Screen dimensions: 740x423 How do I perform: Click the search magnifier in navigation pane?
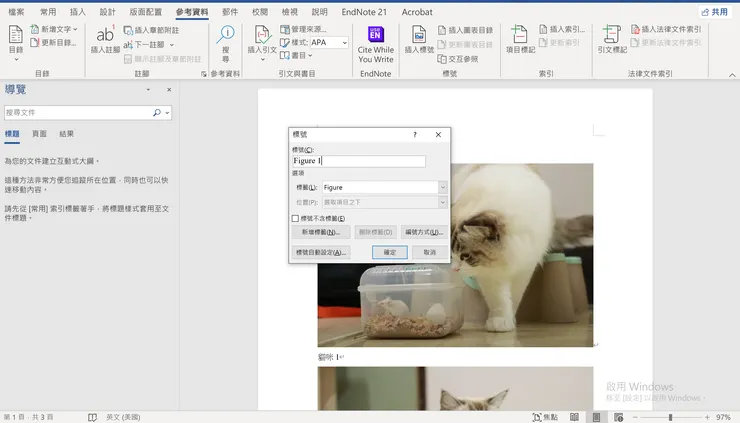[x=157, y=112]
